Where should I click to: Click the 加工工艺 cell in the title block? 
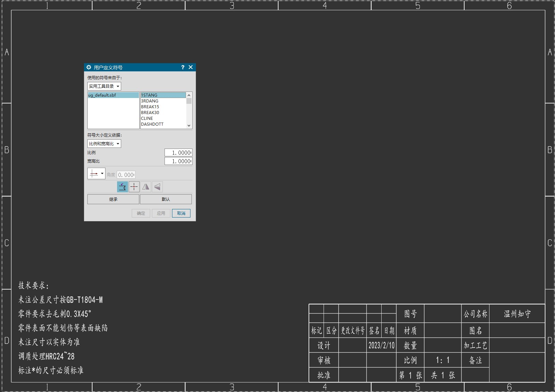(x=475, y=345)
